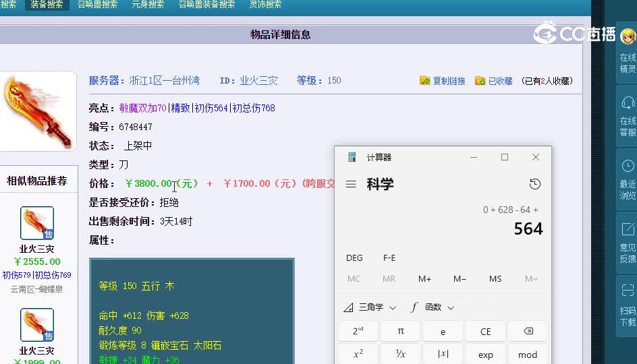Screen dimensions: 637x364
Task: Open 在线客服 headset icon
Action: 628,102
